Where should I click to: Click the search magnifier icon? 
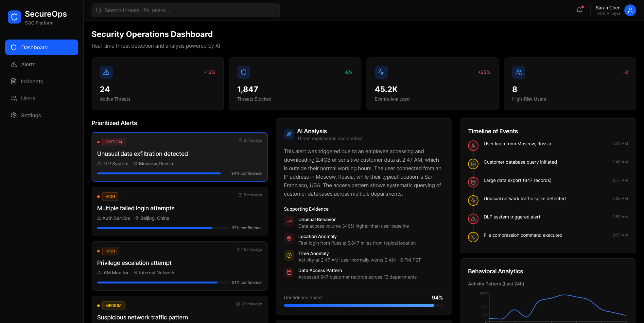98,10
